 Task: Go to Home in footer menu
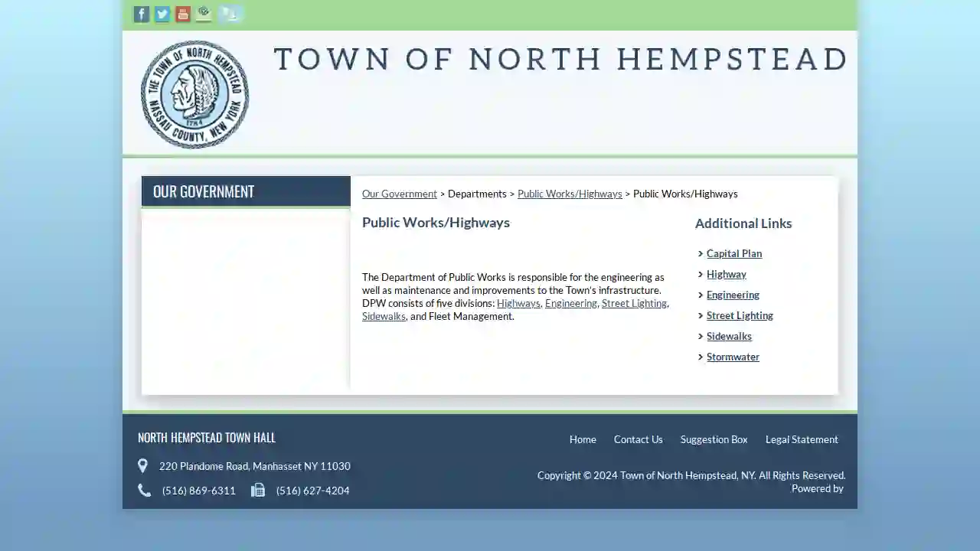point(583,439)
